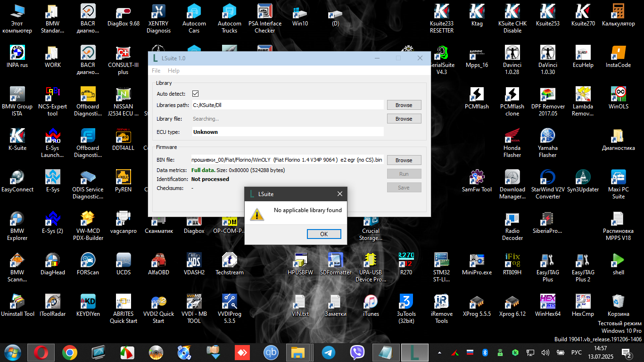
Task: Open the VIN.txt file on desktop
Action: coord(300,306)
